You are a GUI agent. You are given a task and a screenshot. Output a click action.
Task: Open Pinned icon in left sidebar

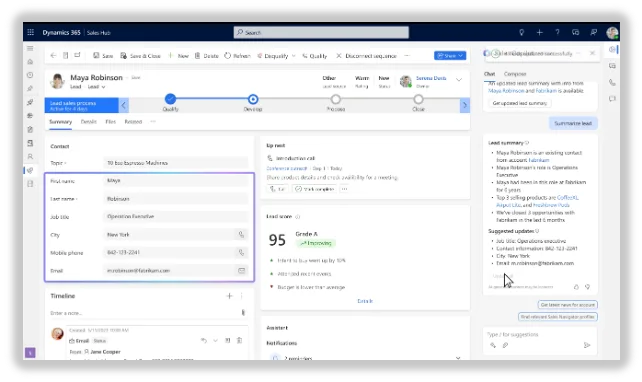tap(30, 88)
